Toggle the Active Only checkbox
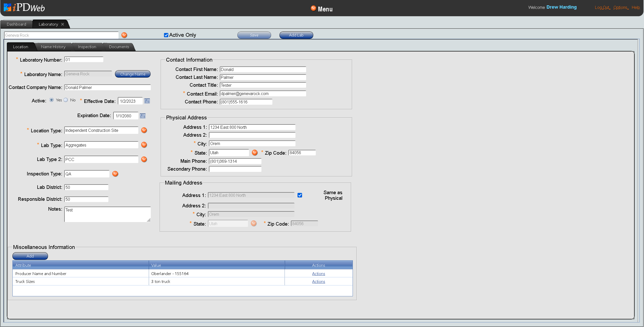This screenshot has width=644, height=327. click(x=166, y=35)
